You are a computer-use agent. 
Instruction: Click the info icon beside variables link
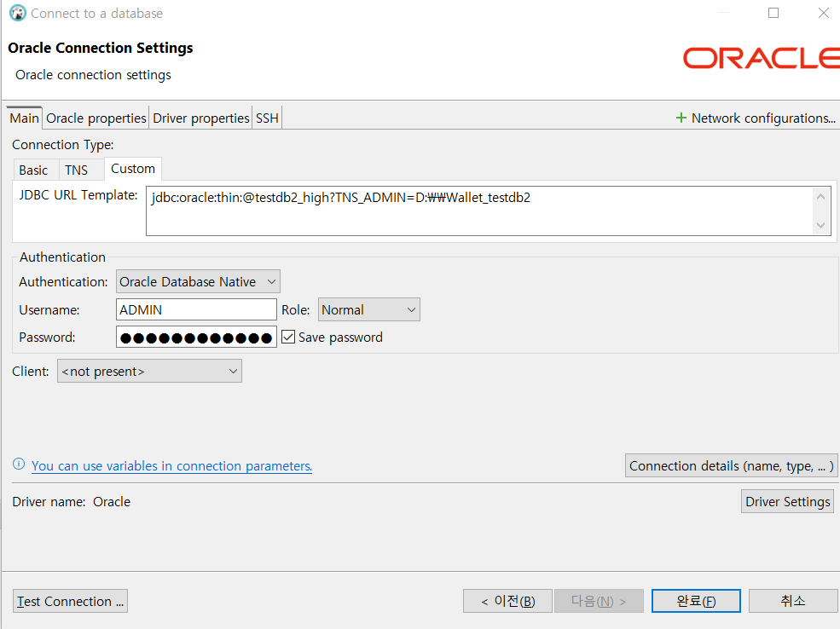click(x=19, y=465)
